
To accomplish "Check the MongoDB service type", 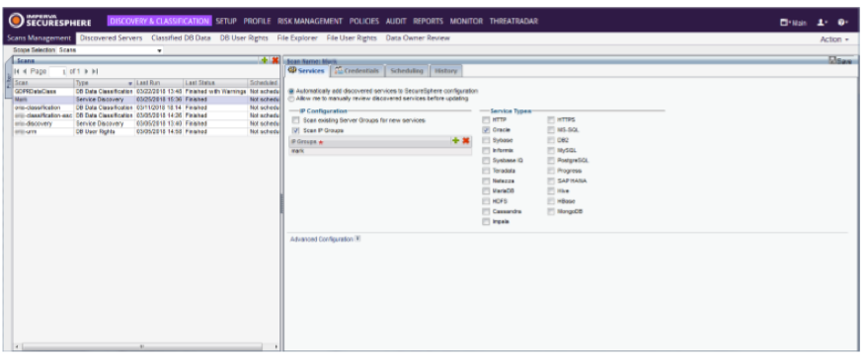I will pos(551,211).
